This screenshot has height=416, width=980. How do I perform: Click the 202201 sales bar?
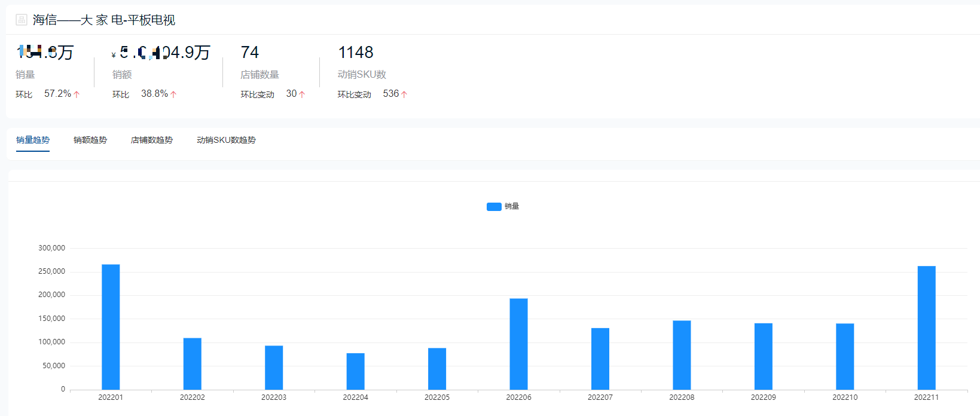click(x=111, y=327)
